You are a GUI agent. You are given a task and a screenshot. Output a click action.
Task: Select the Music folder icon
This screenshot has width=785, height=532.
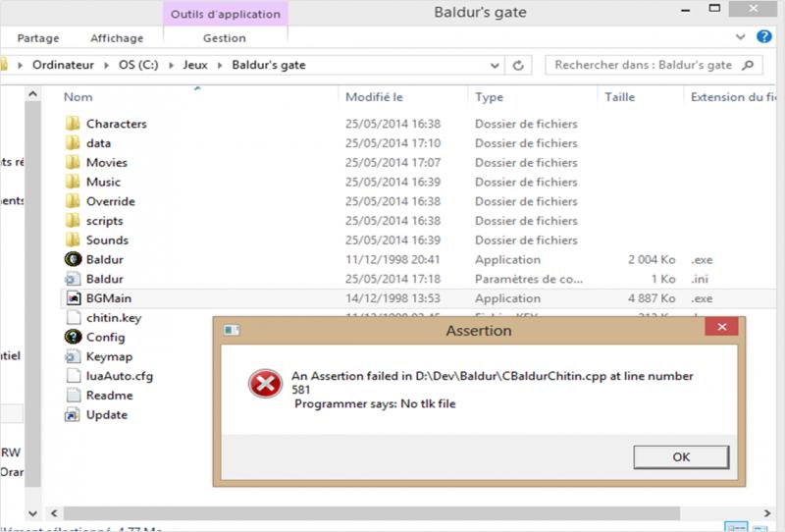coord(73,182)
